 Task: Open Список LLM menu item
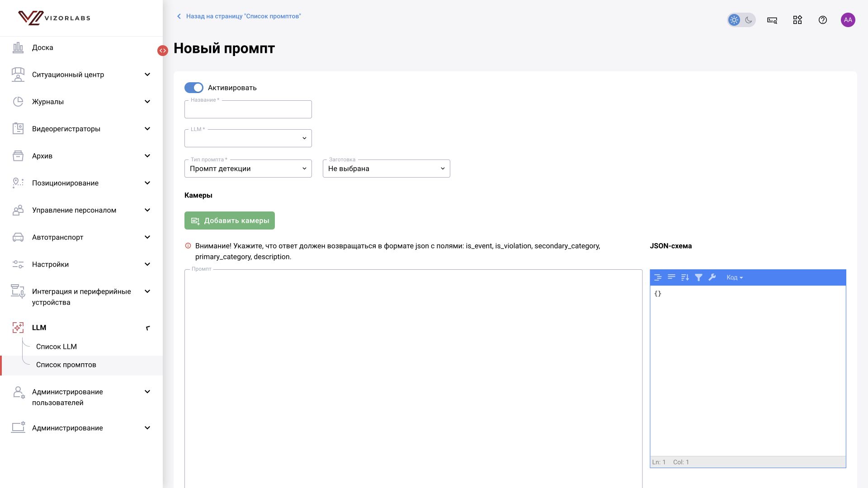tap(57, 347)
